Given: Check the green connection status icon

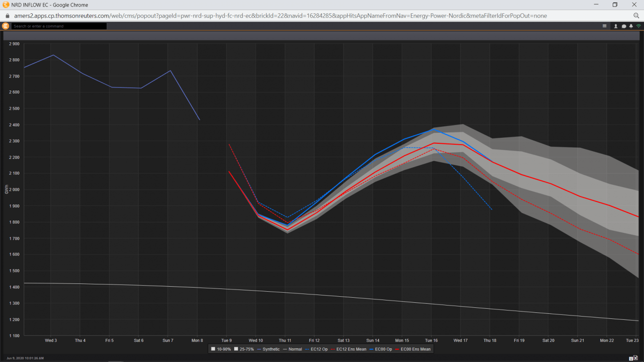Looking at the screenshot, I should click(x=638, y=26).
